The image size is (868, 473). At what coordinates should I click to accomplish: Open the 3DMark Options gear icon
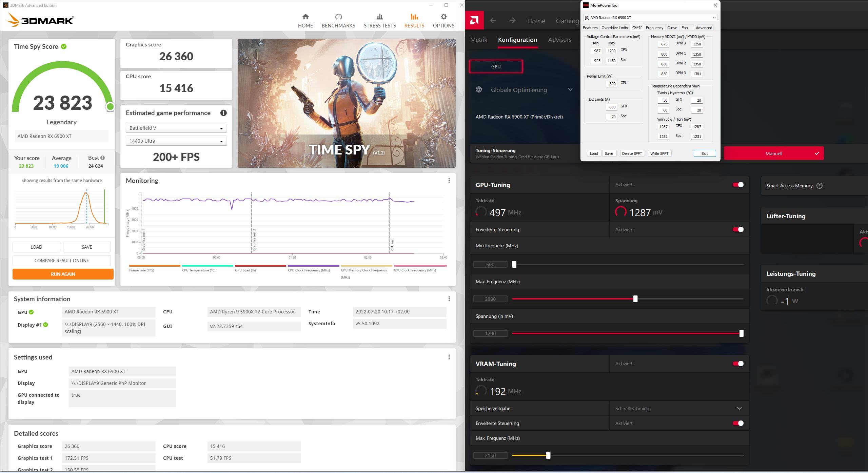[x=443, y=17]
